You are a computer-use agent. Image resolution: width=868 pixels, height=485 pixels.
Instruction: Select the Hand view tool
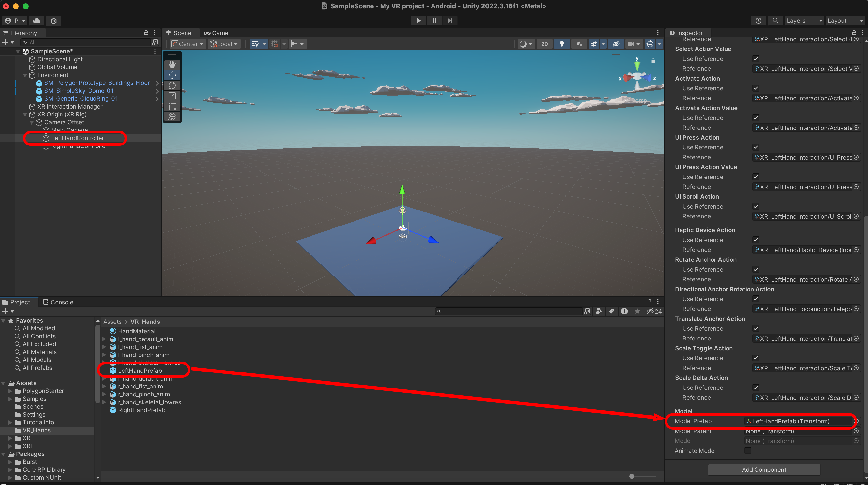pos(172,65)
